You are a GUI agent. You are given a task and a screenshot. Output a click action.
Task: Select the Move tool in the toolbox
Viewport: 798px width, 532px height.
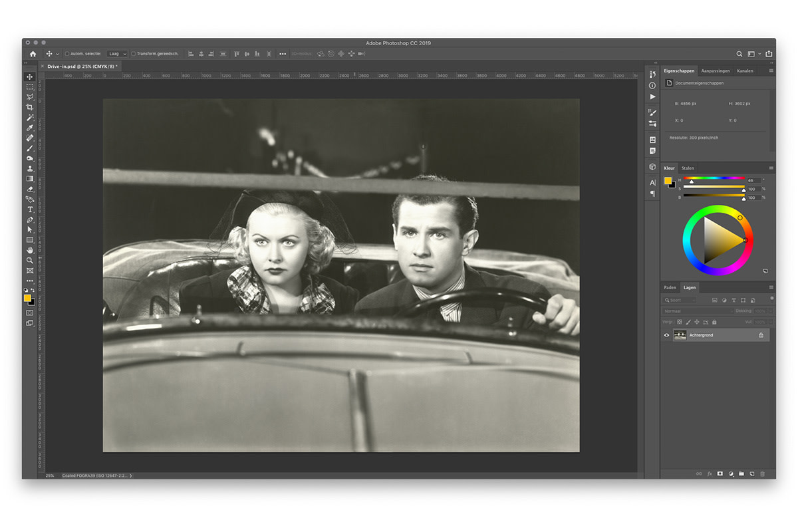[x=30, y=77]
